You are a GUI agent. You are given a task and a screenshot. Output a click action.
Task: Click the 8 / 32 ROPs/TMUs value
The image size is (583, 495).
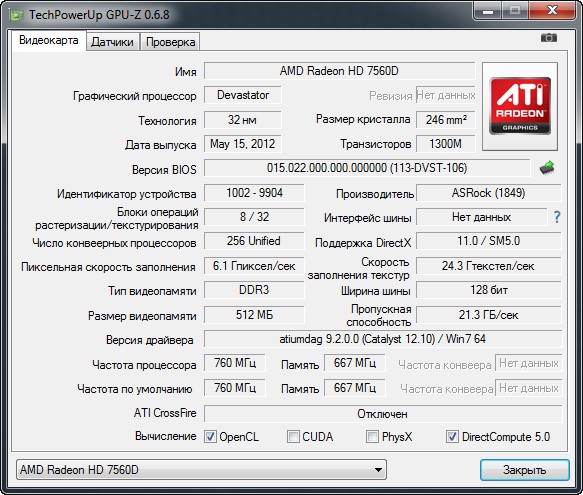(254, 217)
